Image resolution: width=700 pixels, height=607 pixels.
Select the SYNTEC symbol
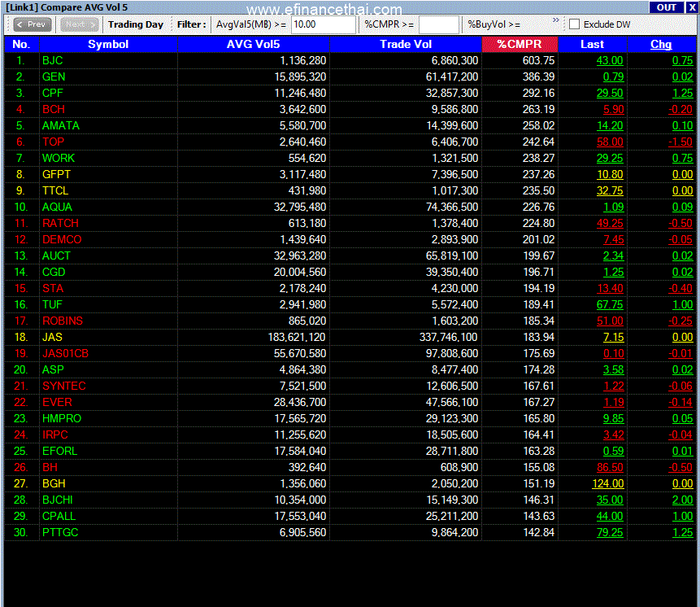point(64,386)
